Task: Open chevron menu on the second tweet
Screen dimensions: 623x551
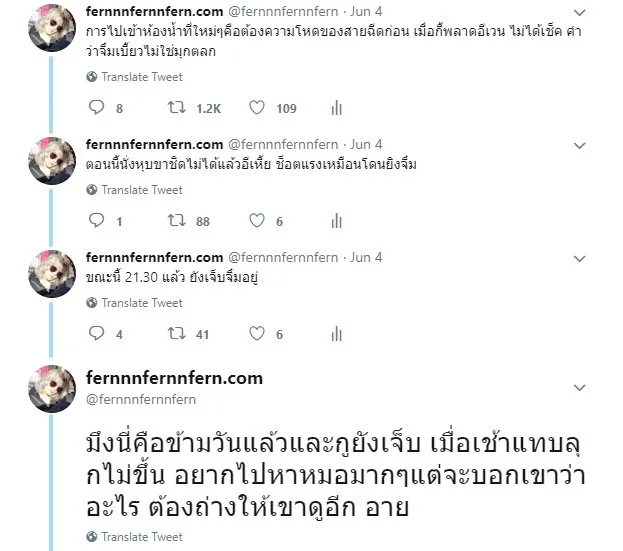Action: 580,146
